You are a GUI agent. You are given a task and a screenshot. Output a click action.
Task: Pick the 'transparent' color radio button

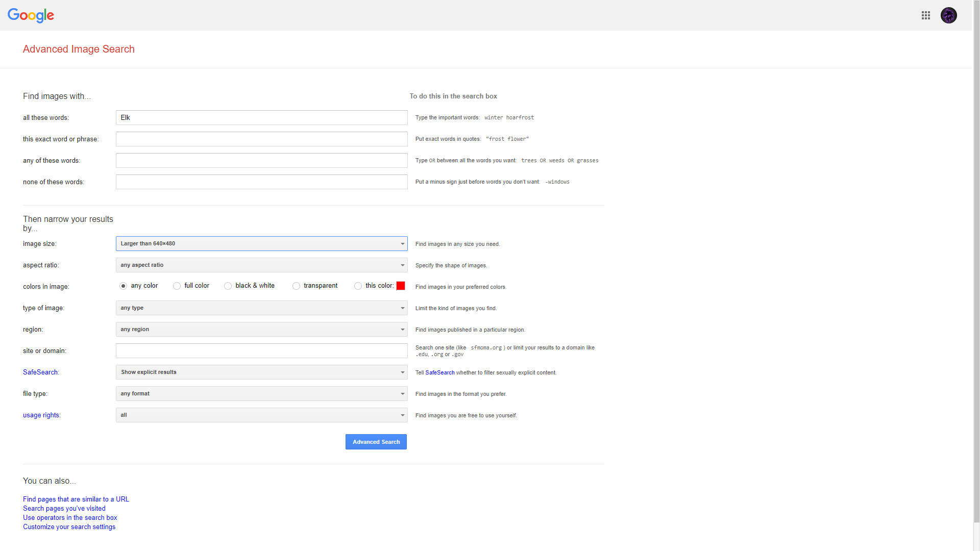click(x=296, y=286)
